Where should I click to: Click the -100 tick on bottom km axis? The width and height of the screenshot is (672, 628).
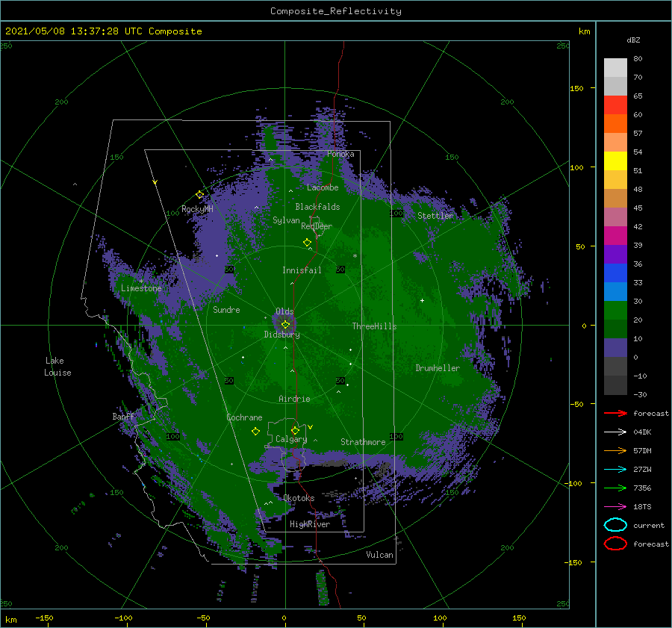pyautogui.click(x=123, y=618)
